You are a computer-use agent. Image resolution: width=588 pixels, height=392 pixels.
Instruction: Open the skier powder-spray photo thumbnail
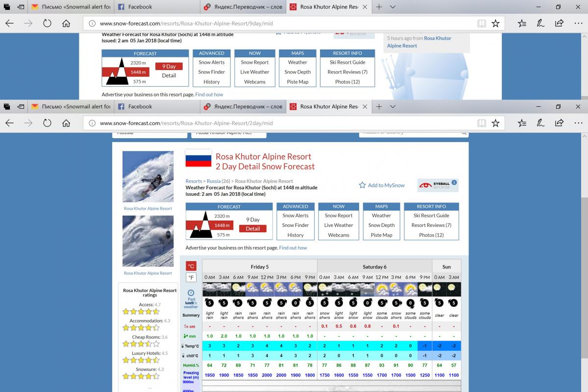(x=148, y=176)
